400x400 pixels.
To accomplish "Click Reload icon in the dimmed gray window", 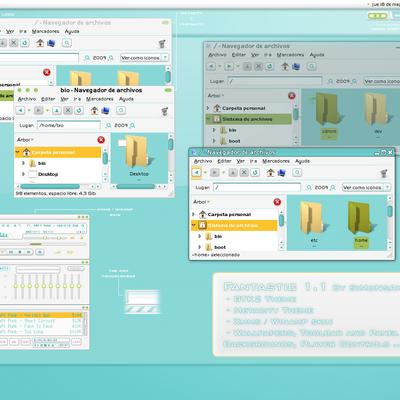I will [x=269, y=66].
